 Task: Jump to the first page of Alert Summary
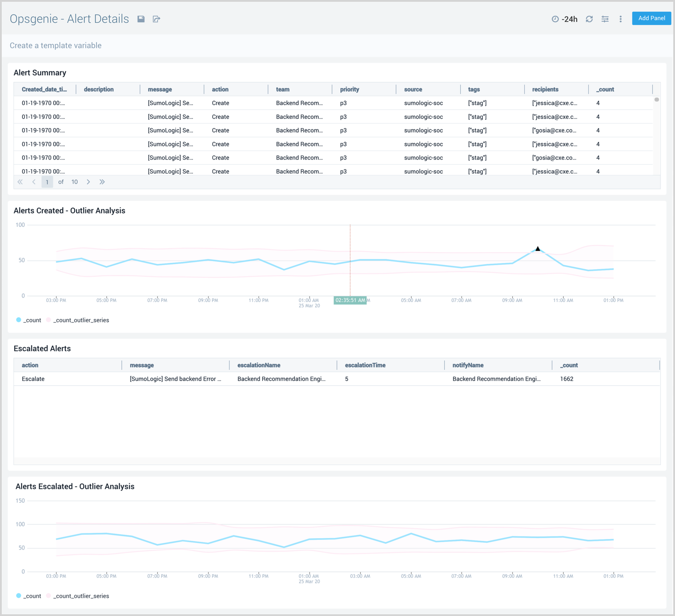[20, 181]
